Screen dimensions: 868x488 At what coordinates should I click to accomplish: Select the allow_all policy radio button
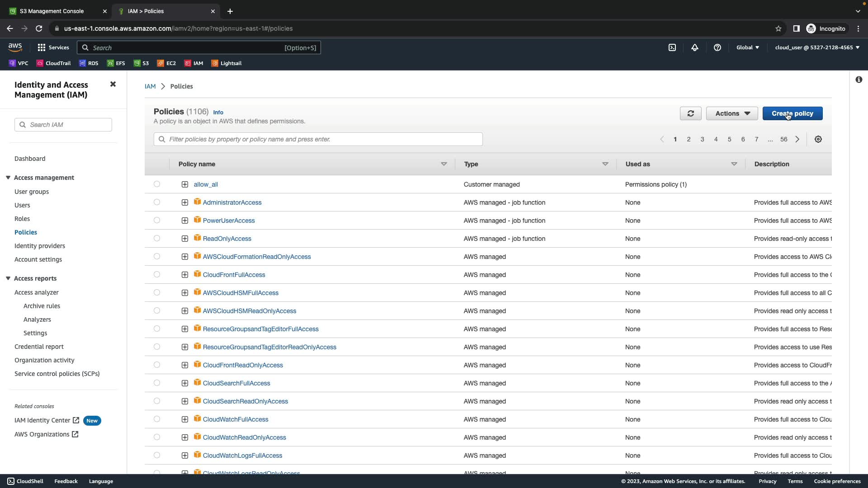(157, 184)
